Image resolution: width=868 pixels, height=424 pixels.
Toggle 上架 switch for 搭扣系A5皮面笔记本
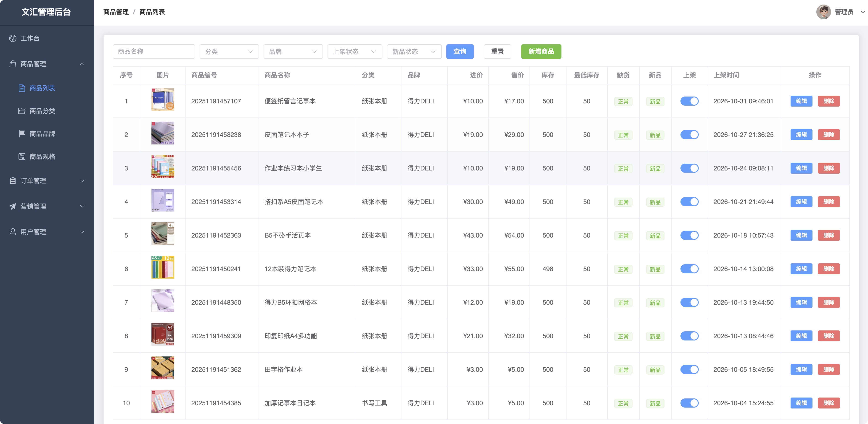click(x=689, y=202)
